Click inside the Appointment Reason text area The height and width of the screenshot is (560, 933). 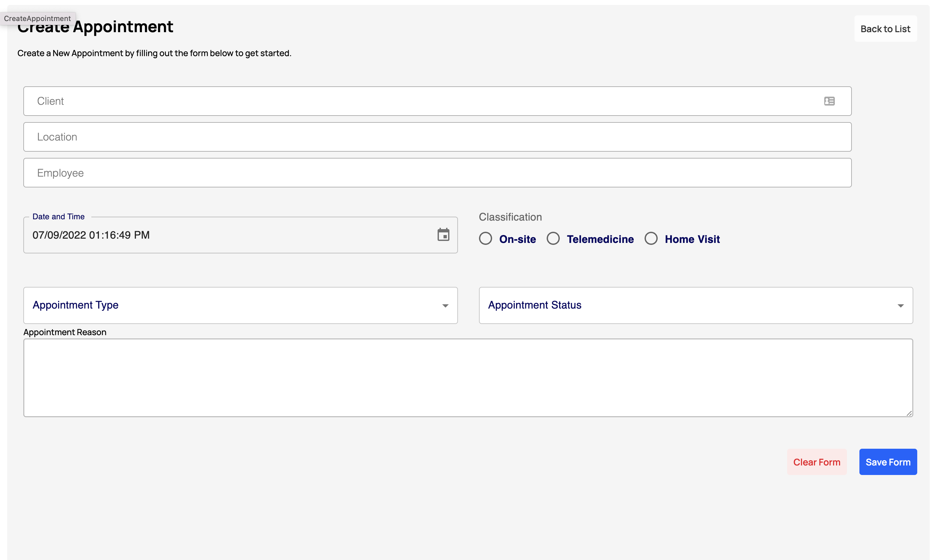tap(467, 377)
